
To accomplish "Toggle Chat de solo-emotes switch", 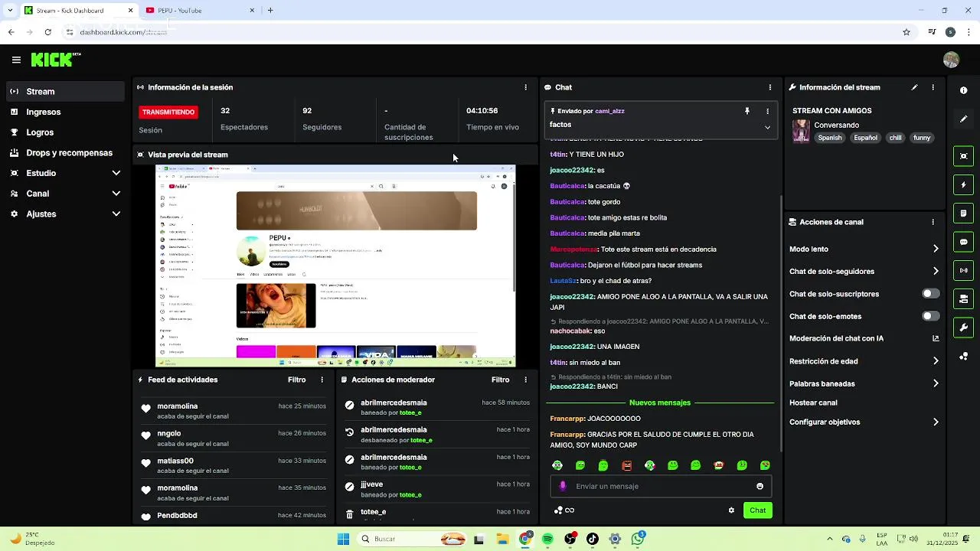I will click(x=930, y=316).
